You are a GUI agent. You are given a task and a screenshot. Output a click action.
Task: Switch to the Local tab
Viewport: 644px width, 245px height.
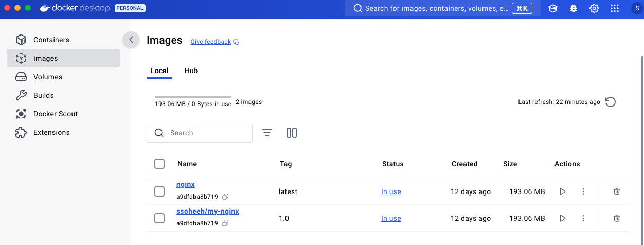pyautogui.click(x=159, y=71)
